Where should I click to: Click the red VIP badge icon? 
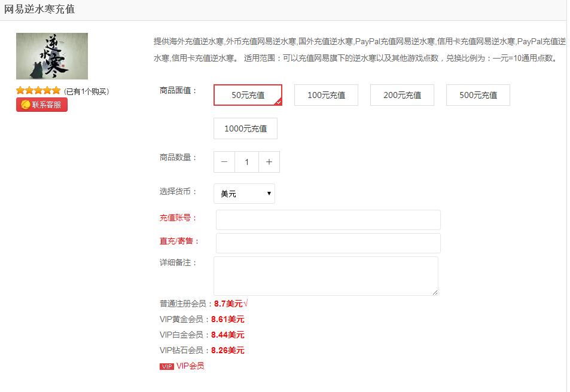pyautogui.click(x=167, y=366)
